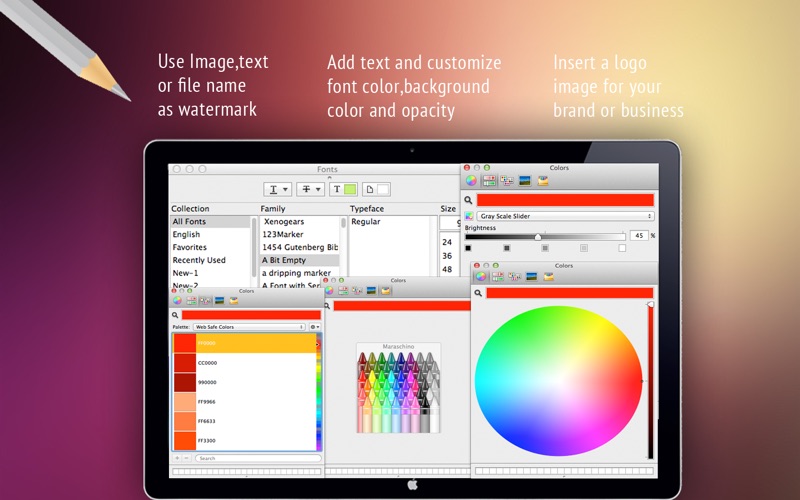Select All Fonts in the Collection list
Viewport: 800px width, 500px height.
pos(210,221)
